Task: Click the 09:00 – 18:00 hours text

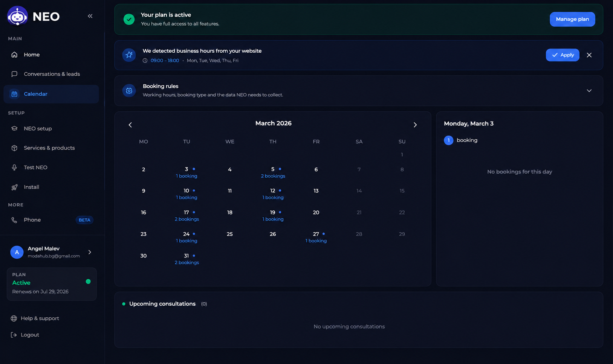Action: (165, 61)
